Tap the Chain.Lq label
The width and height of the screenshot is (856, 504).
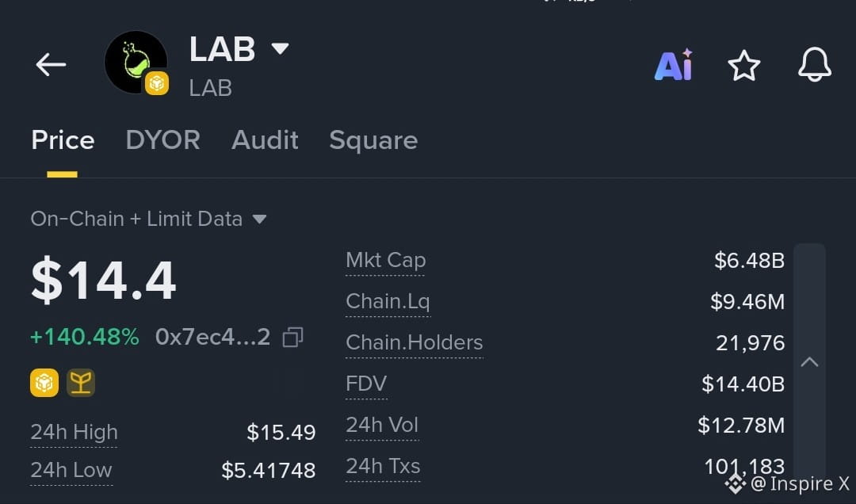point(388,301)
